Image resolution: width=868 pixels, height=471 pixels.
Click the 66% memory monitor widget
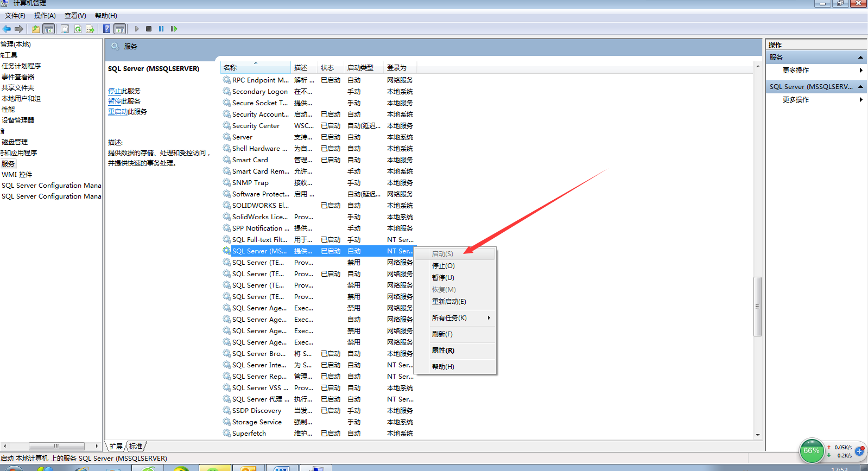pyautogui.click(x=812, y=451)
